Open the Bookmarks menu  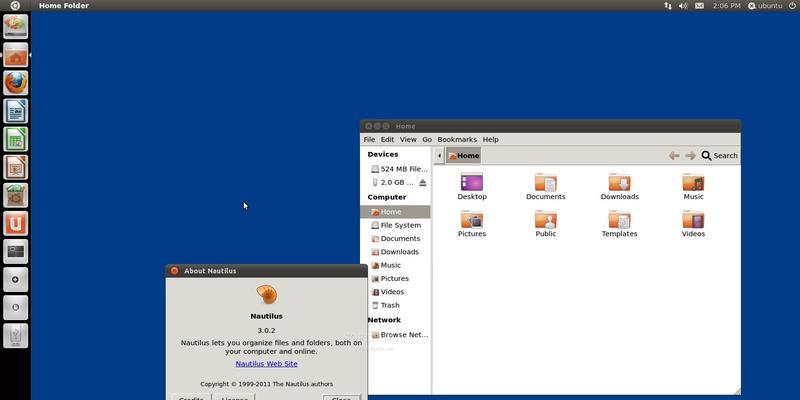457,139
